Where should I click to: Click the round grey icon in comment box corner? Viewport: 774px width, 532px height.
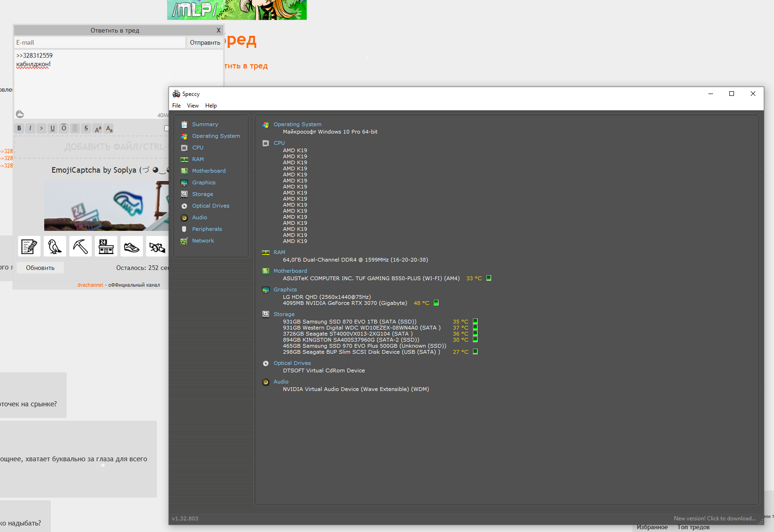(x=20, y=114)
